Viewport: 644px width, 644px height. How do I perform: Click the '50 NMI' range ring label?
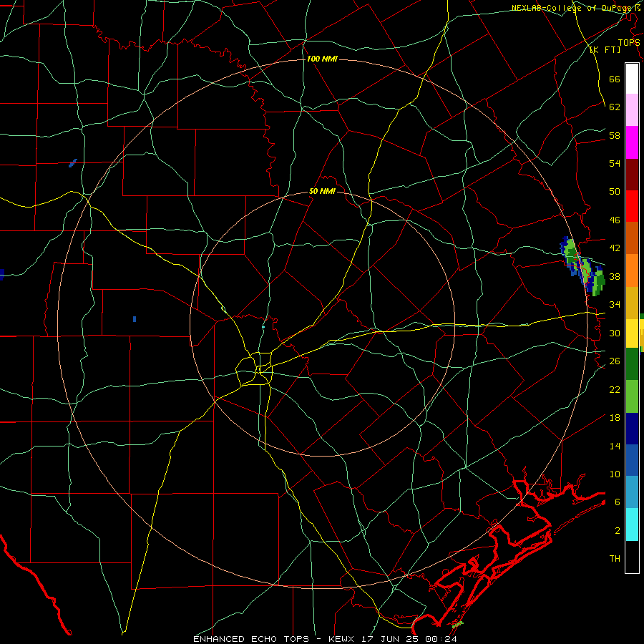[322, 191]
